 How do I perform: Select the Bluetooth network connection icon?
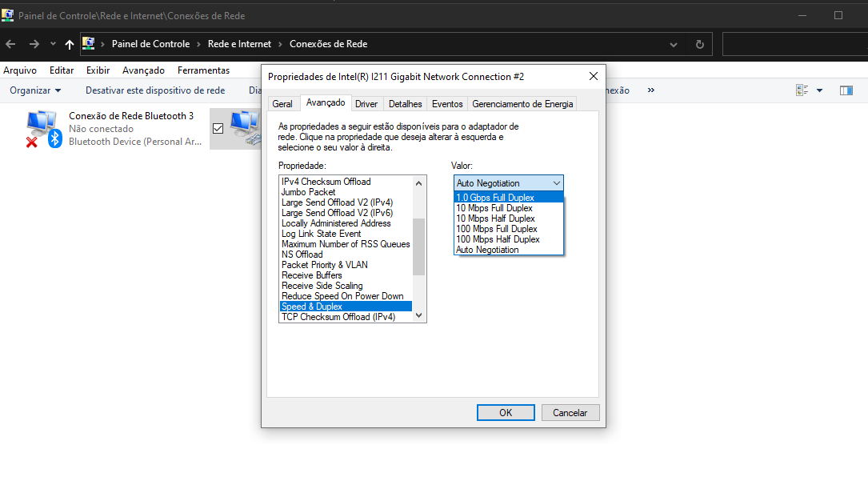[x=42, y=129]
